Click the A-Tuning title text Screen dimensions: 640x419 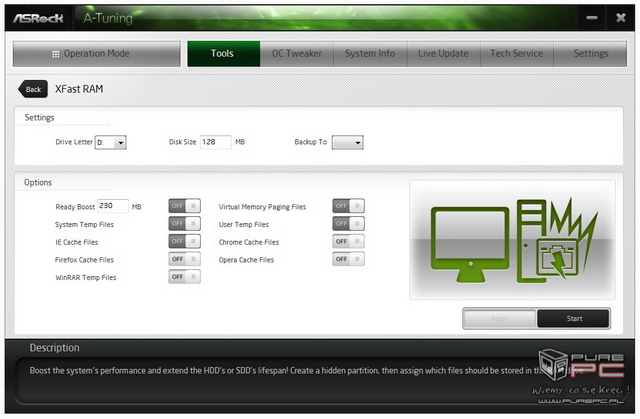click(x=108, y=18)
